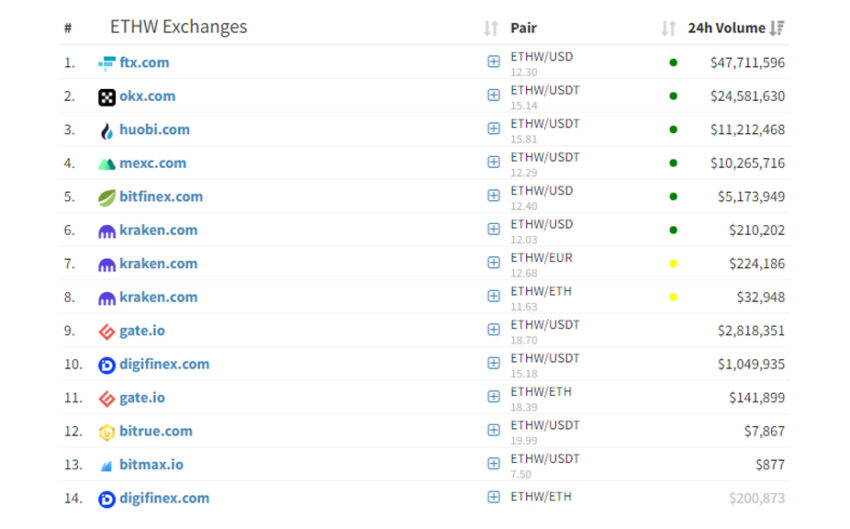850x529 pixels.
Task: Open the kraken.com link in row 6
Action: point(158,230)
